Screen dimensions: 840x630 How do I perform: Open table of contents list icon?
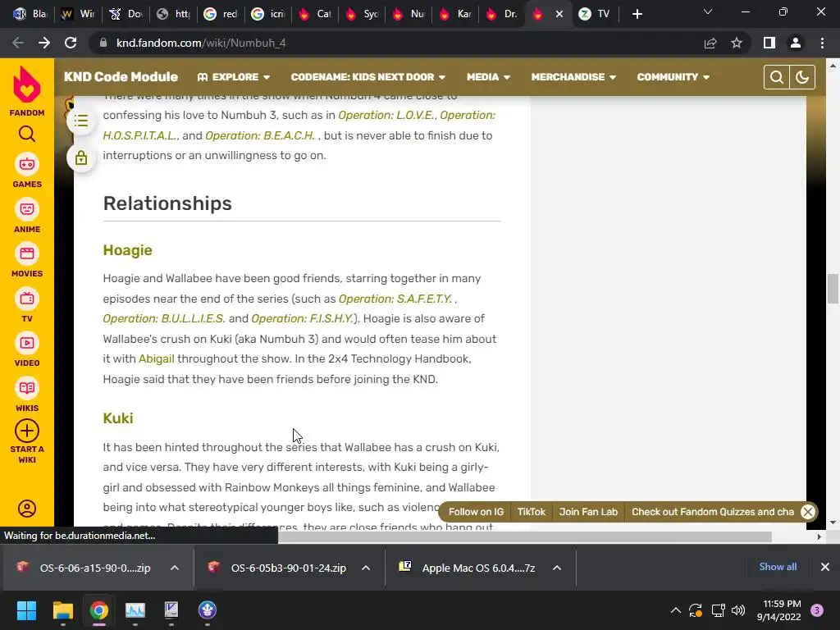pos(81,121)
